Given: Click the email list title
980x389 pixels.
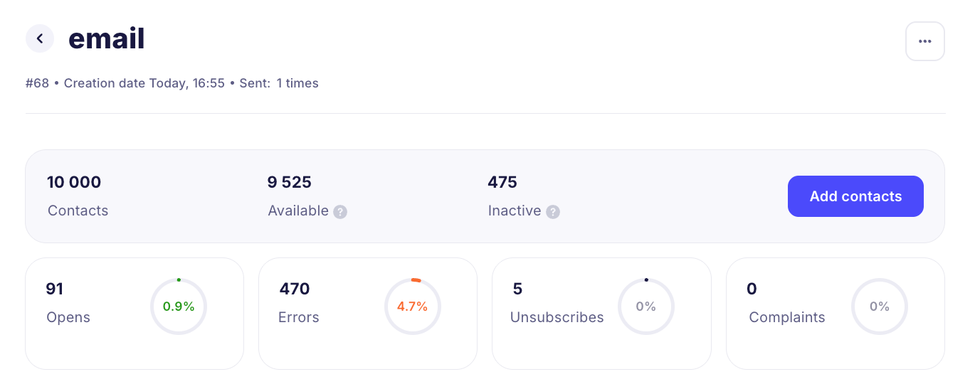Looking at the screenshot, I should coord(106,38).
